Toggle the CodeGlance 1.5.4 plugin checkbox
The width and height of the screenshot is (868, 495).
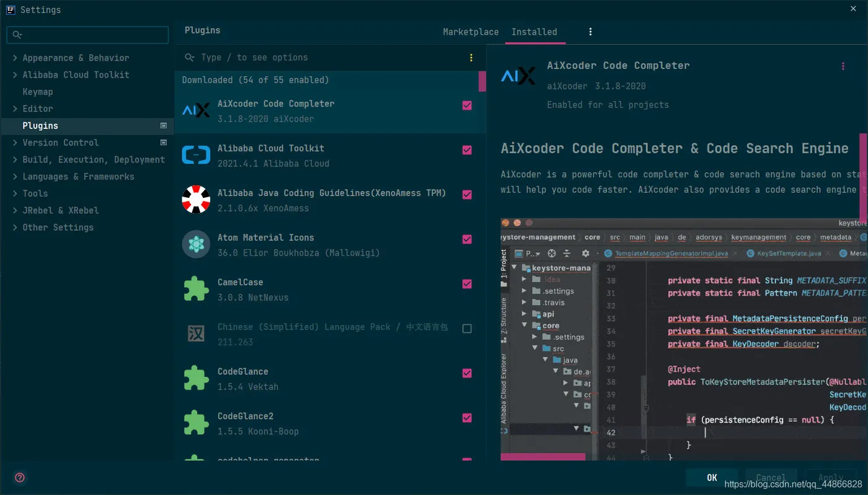467,373
